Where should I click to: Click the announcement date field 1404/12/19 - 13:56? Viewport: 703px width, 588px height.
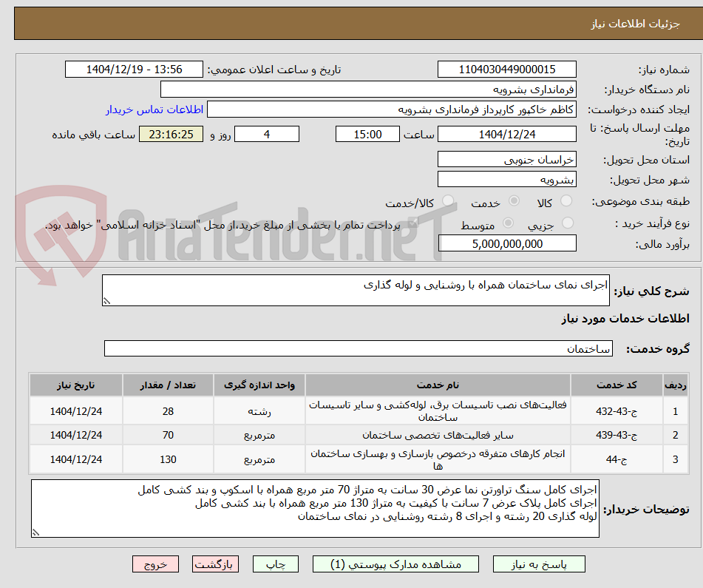pyautogui.click(x=134, y=70)
